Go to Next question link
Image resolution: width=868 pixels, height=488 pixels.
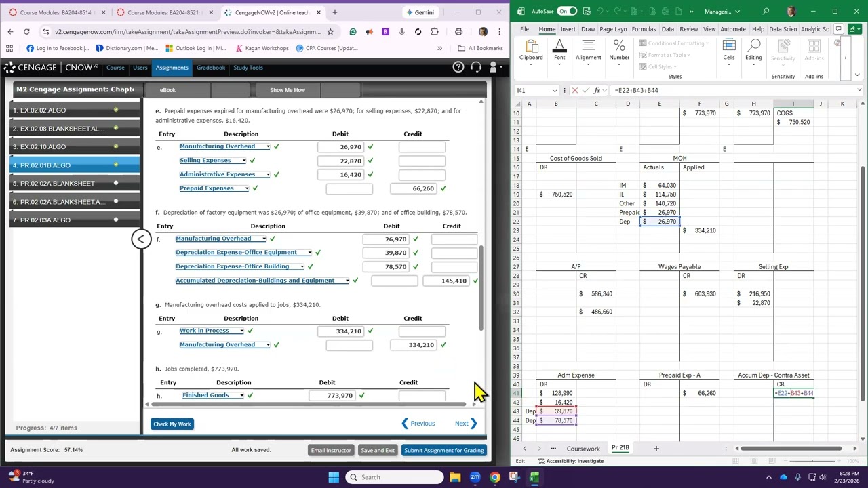(x=465, y=424)
